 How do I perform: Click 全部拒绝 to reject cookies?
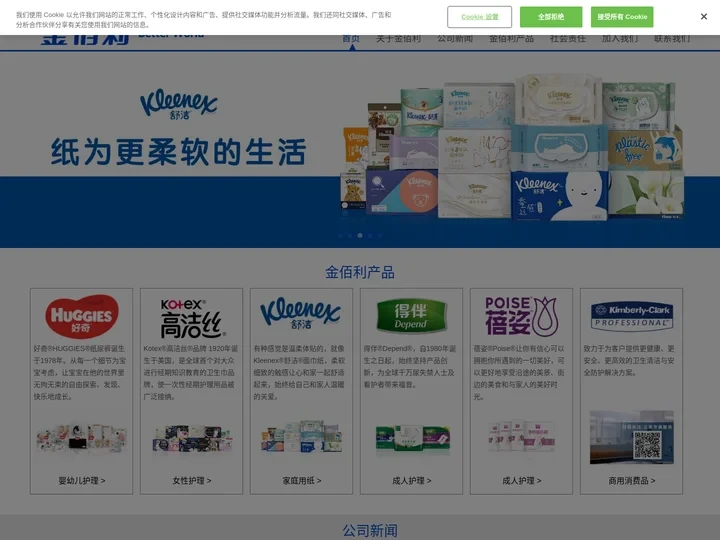click(x=551, y=17)
